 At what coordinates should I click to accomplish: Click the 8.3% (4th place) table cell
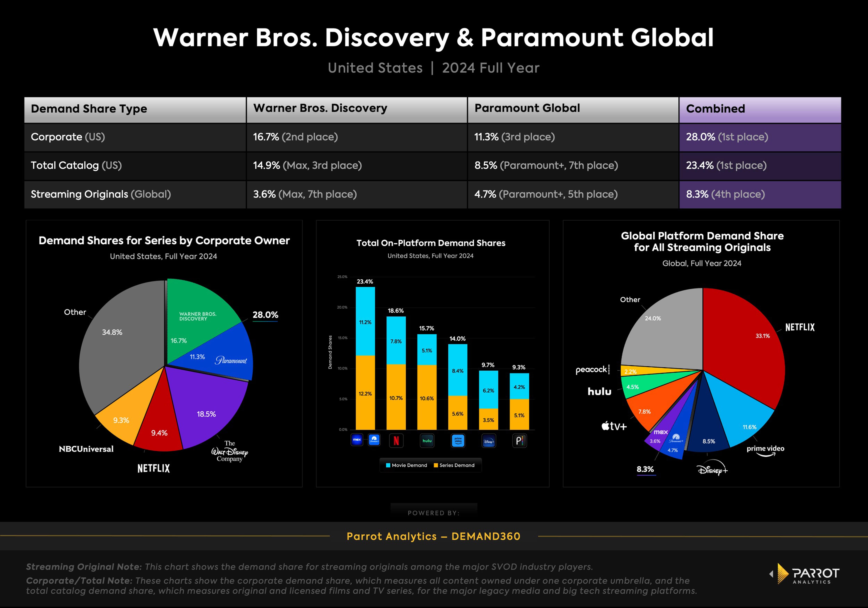760,194
